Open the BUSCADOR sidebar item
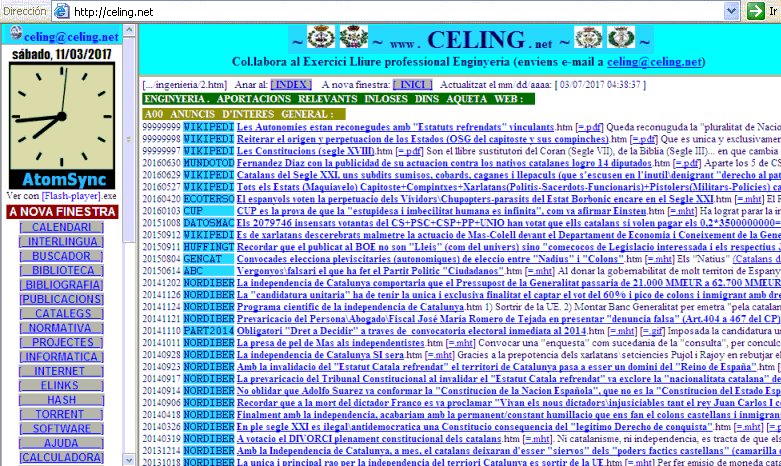Viewport: 781px width, 466px height. (61, 256)
